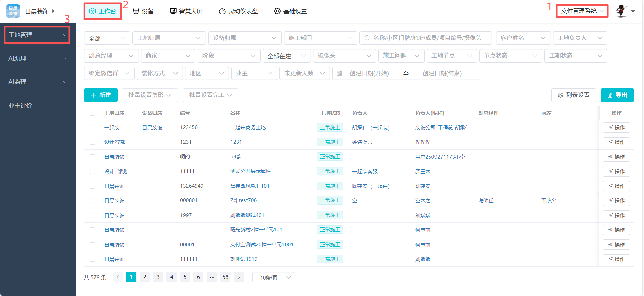Open the 交付管理系统 system dropdown
The height and width of the screenshot is (296, 644).
click(x=582, y=11)
